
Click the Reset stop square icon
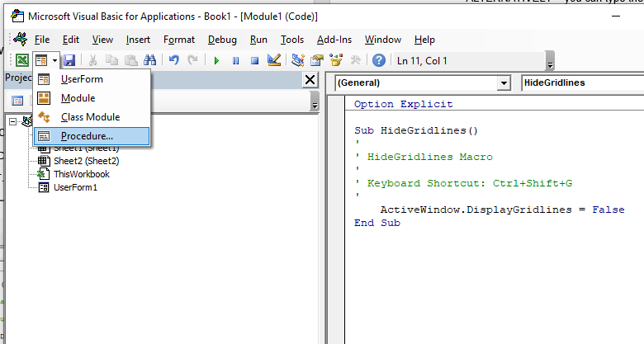coord(255,60)
